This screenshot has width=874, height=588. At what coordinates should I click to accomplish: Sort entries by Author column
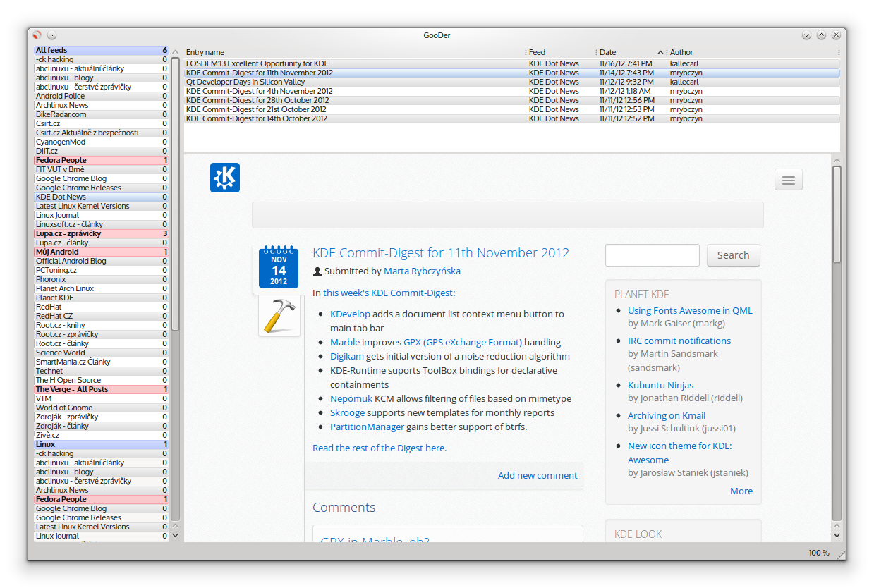click(x=753, y=52)
